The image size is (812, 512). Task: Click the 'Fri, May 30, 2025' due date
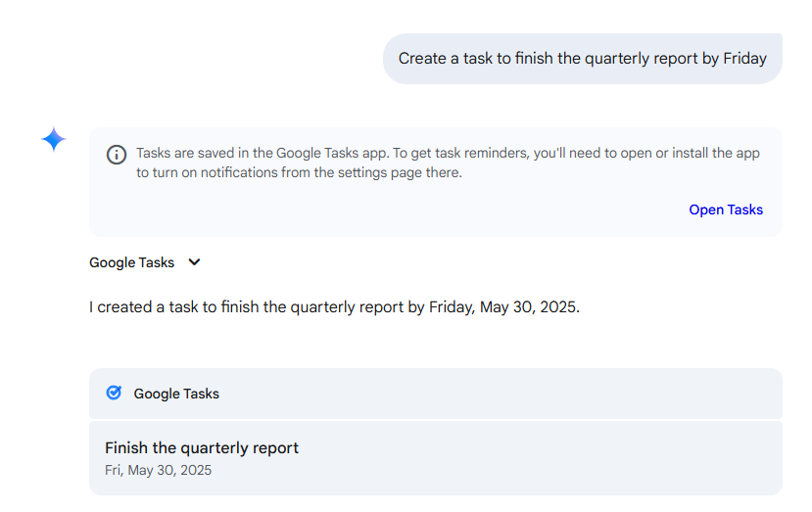click(158, 470)
